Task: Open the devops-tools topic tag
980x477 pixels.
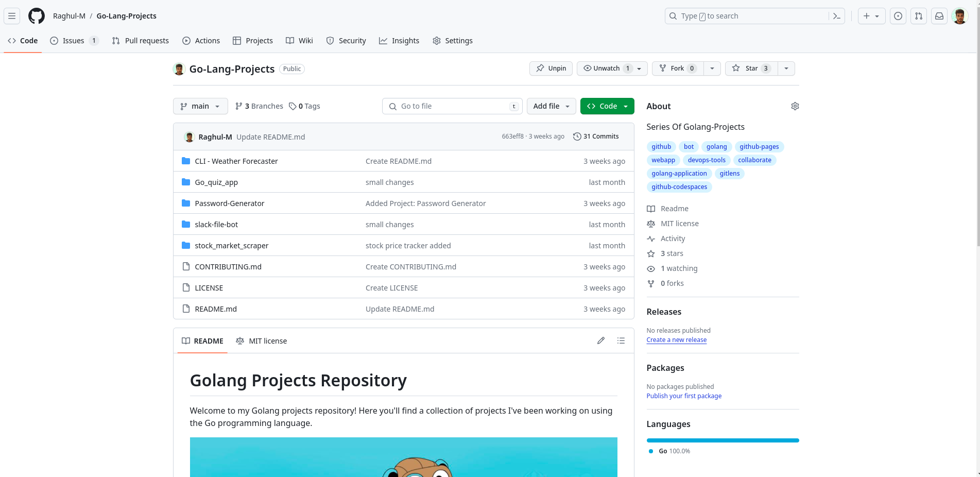Action: coord(707,160)
